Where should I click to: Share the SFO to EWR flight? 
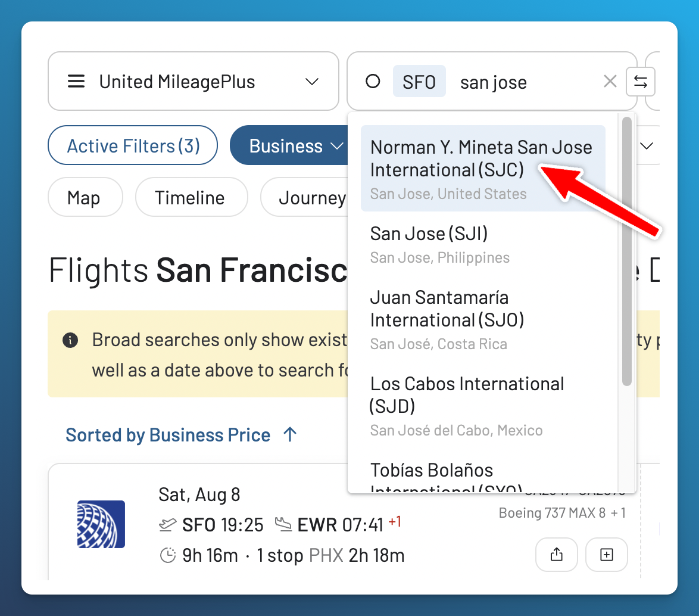click(556, 555)
